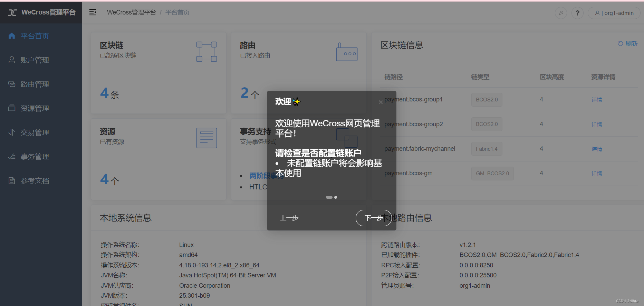Click the v1.2.1 router version value
Screen dimensions: 644x306
coord(468,245)
